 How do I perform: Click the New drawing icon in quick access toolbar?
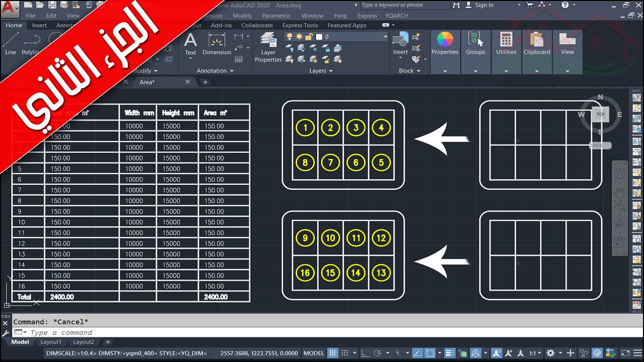(x=28, y=5)
